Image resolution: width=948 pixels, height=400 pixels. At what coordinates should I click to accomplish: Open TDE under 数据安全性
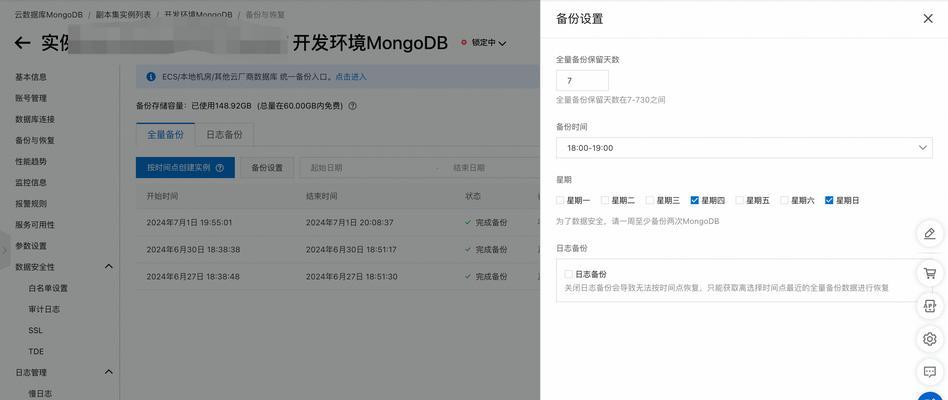(x=36, y=351)
